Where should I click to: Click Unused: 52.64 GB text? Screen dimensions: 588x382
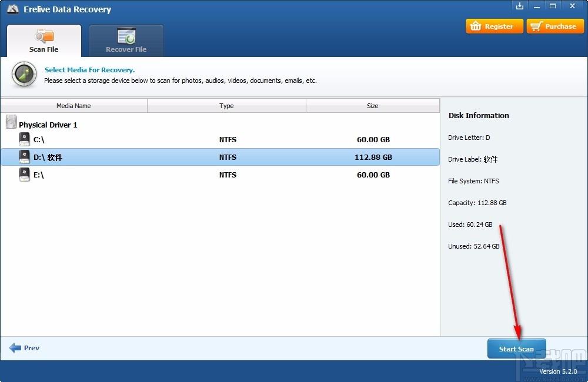[x=473, y=246]
